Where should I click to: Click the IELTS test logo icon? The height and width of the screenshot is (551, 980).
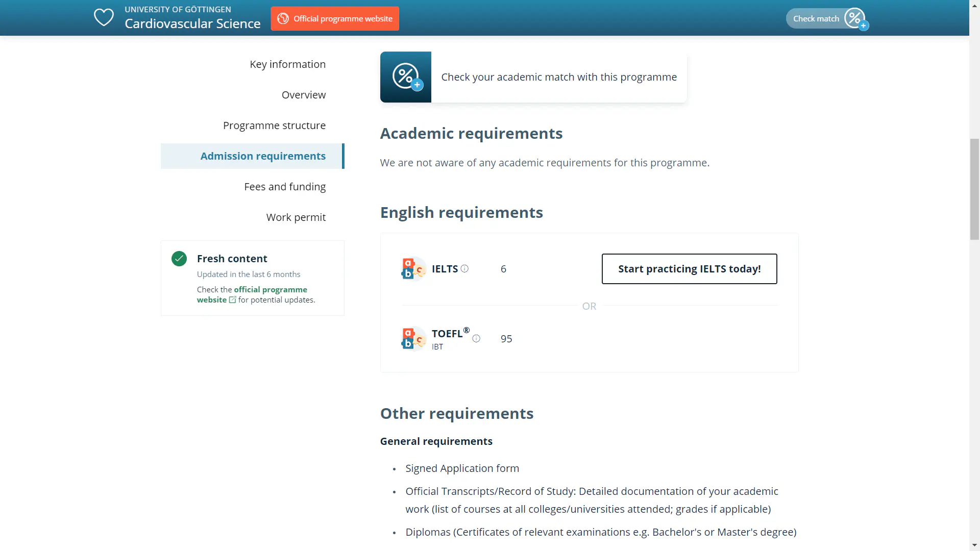pos(413,268)
